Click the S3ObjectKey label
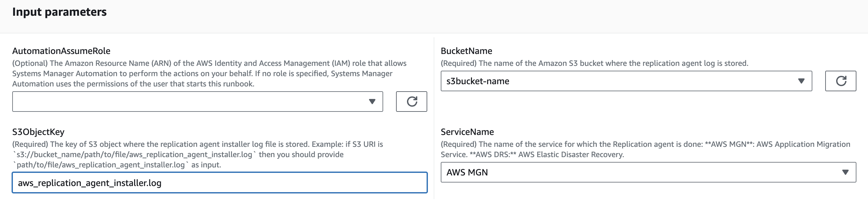 [x=38, y=132]
